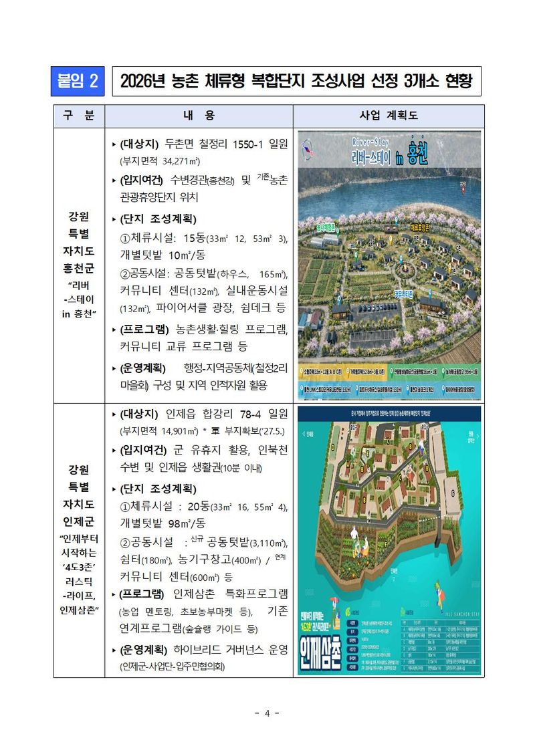The width and height of the screenshot is (535, 756).
Task: Click '(운영계획) 하이브리드 거버넌스 운영' line
Action: [x=200, y=650]
